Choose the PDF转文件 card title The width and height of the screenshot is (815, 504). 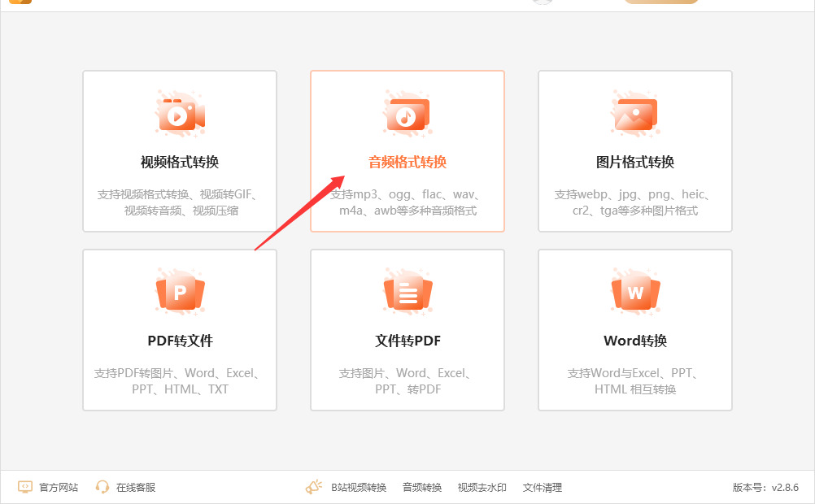(181, 341)
